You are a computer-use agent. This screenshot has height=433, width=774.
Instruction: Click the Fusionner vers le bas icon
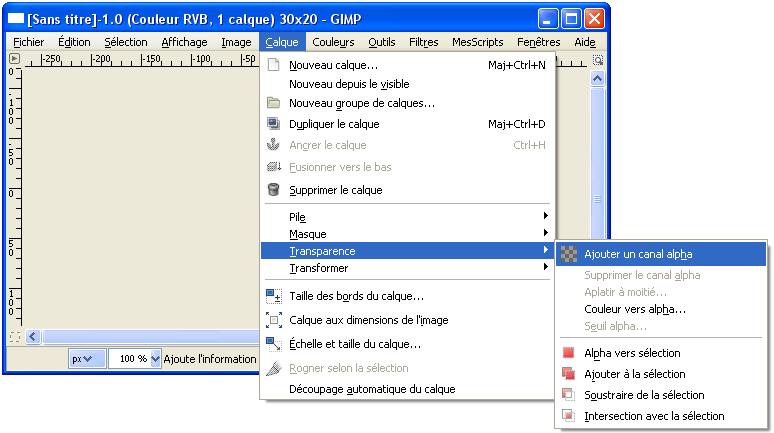pyautogui.click(x=274, y=167)
